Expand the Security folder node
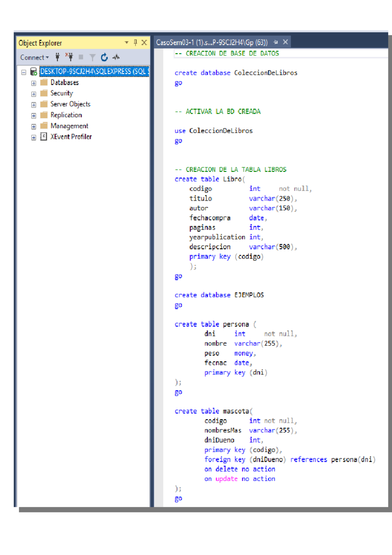 click(x=34, y=94)
